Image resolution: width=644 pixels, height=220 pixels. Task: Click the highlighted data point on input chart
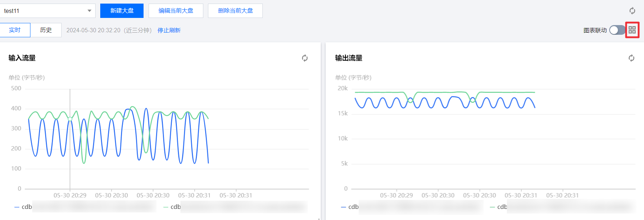[x=70, y=119]
